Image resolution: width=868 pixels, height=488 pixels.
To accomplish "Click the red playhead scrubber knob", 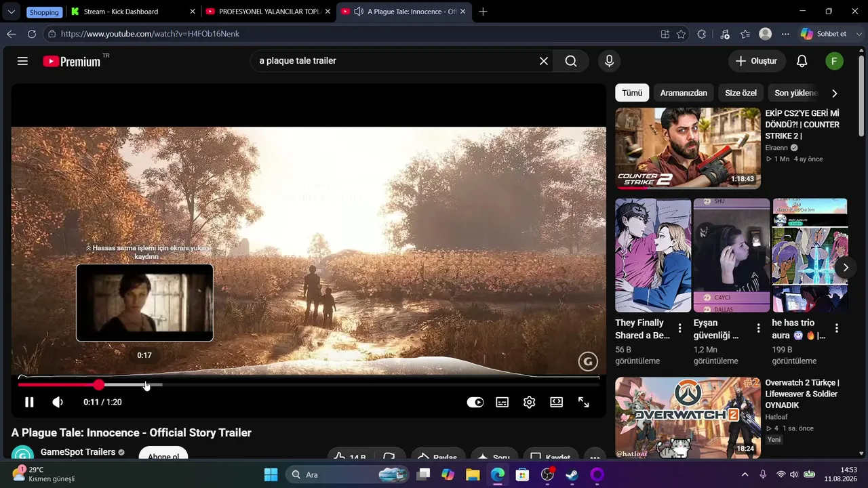I will [x=99, y=385].
